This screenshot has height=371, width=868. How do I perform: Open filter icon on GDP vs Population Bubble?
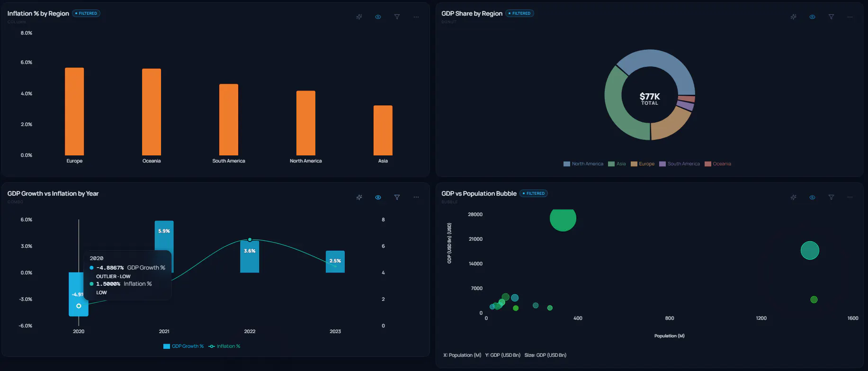[x=831, y=197]
